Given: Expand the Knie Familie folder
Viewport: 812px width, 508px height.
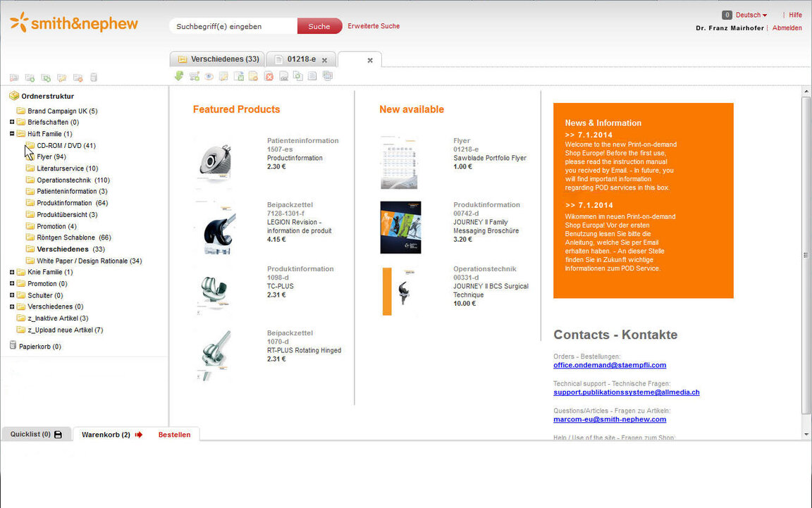Looking at the screenshot, I should tap(12, 272).
